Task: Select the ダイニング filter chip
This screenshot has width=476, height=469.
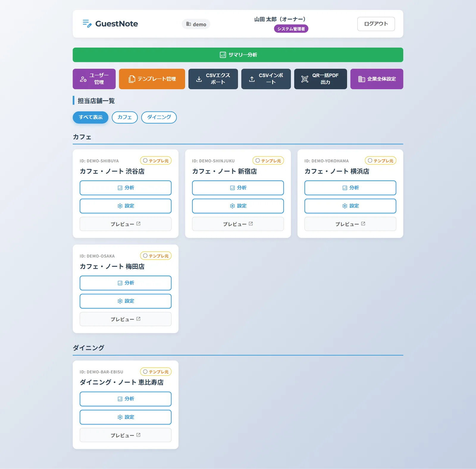Action: (x=159, y=117)
